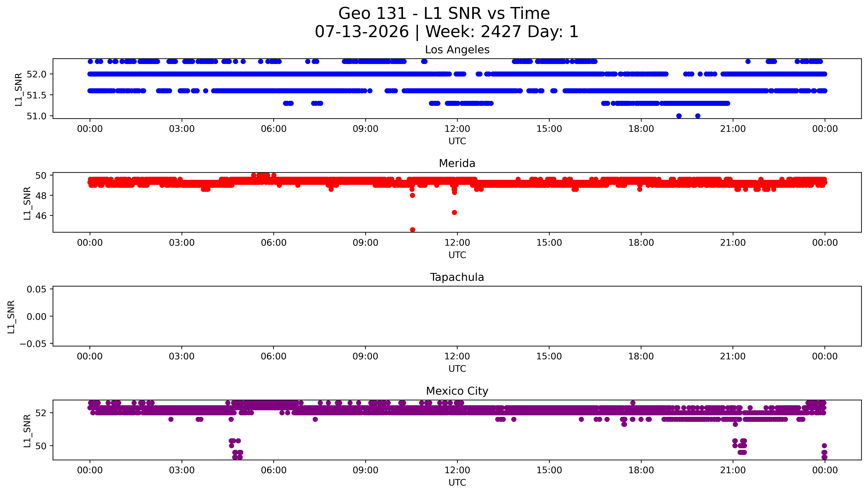Screen dimensions: 868x494
Task: Click the 12:00 tick label under Los Angeles
Action: (x=457, y=129)
